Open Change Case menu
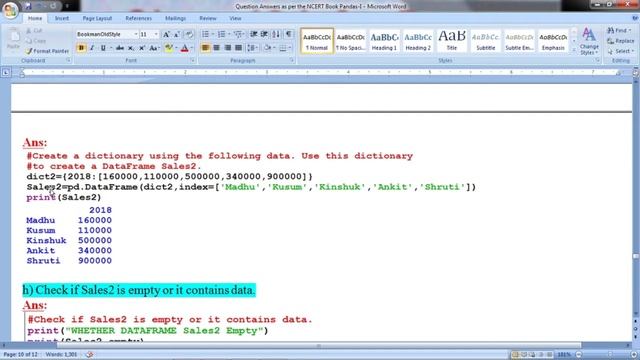This screenshot has height=360, width=640. click(x=153, y=48)
